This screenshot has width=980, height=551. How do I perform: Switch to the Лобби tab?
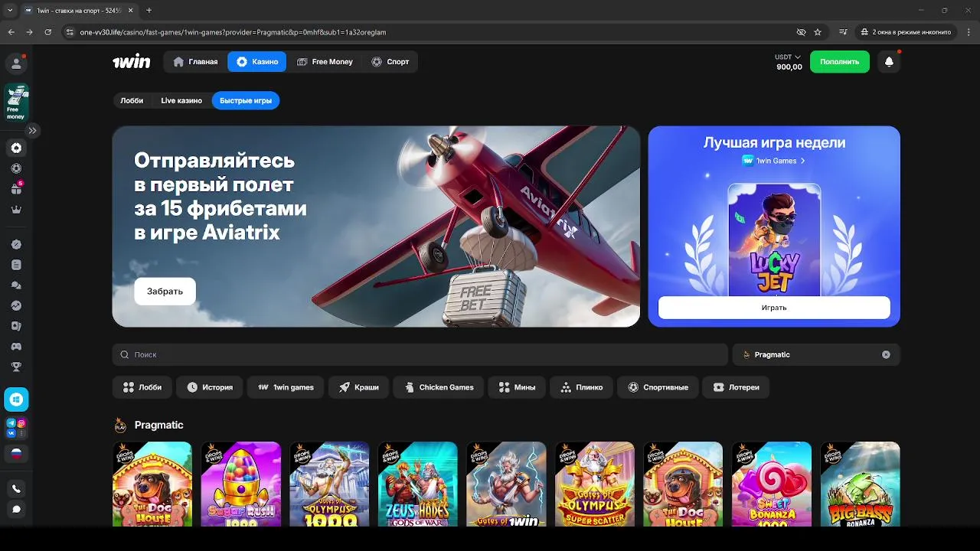[132, 100]
